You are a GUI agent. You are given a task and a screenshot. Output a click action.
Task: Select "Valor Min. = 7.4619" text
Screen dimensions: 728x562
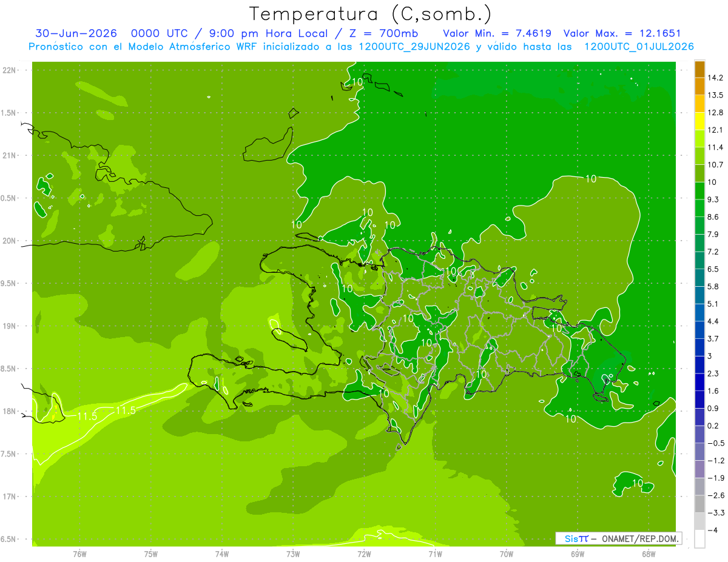(x=497, y=33)
